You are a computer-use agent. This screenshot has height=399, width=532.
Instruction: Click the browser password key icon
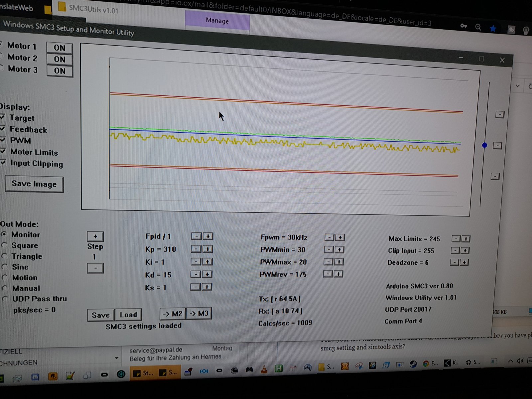(x=464, y=26)
